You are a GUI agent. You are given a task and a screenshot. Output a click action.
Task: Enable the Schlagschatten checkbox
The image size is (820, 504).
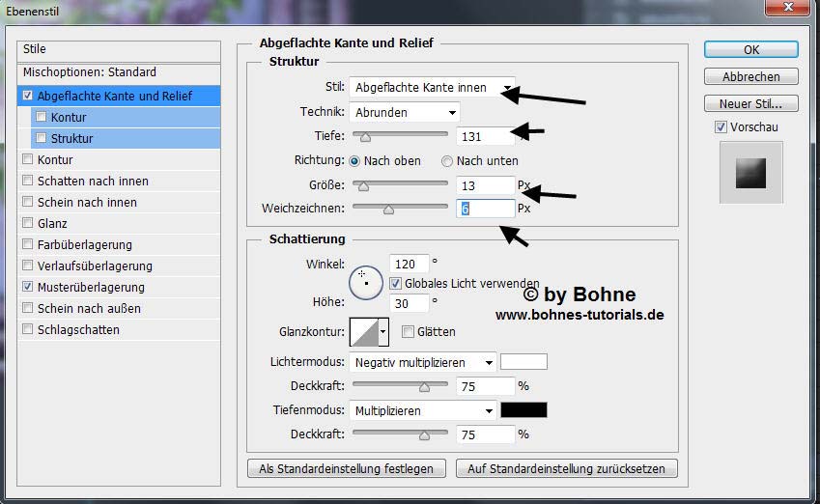(28, 330)
